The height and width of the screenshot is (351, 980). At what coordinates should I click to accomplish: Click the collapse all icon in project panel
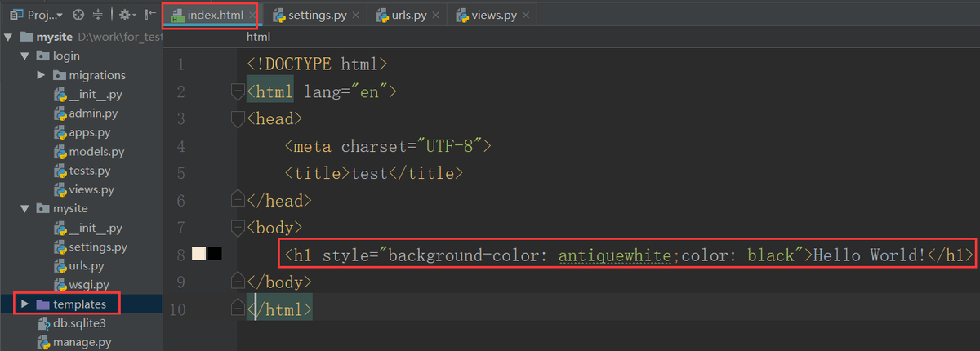pyautogui.click(x=99, y=15)
